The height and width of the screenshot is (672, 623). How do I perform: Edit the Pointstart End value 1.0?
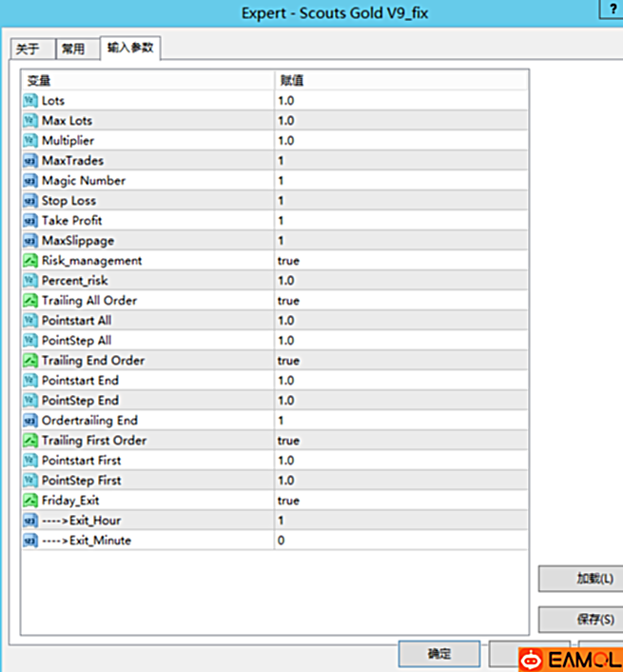[400, 381]
